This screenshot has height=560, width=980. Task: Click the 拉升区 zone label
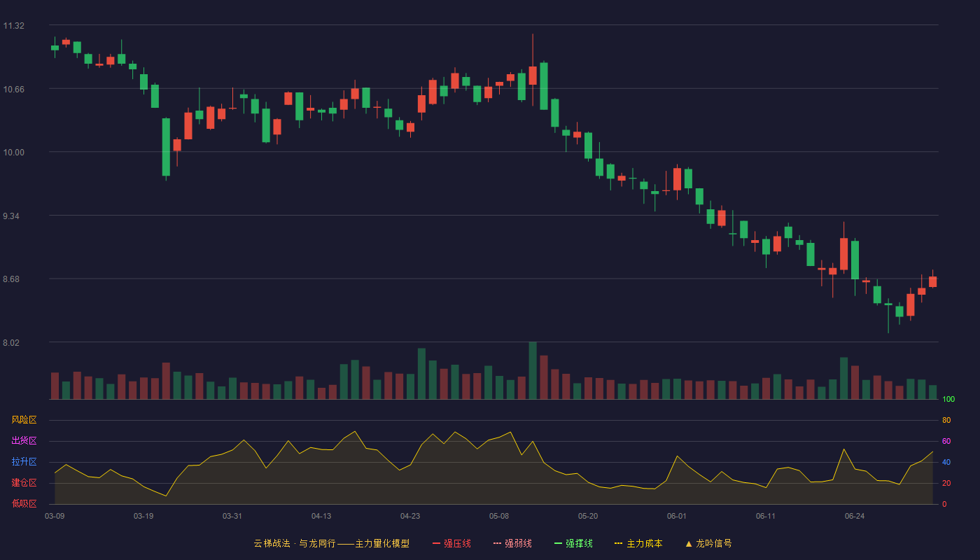point(24,462)
